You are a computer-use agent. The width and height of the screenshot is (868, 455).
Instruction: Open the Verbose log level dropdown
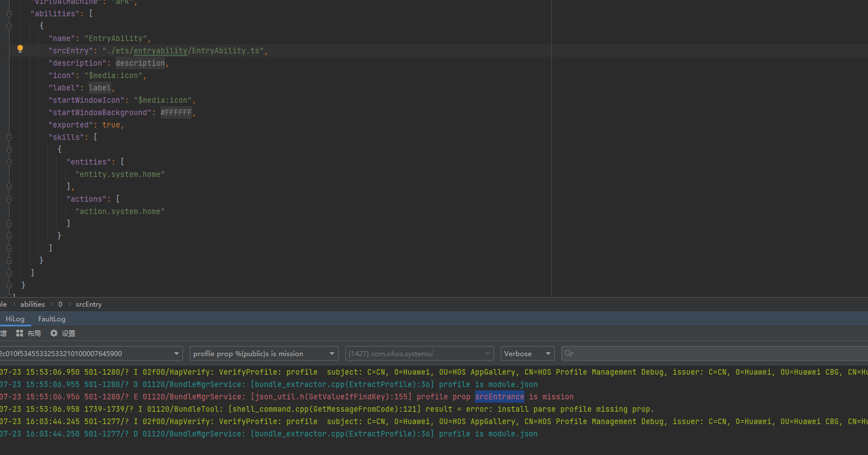[x=528, y=353]
